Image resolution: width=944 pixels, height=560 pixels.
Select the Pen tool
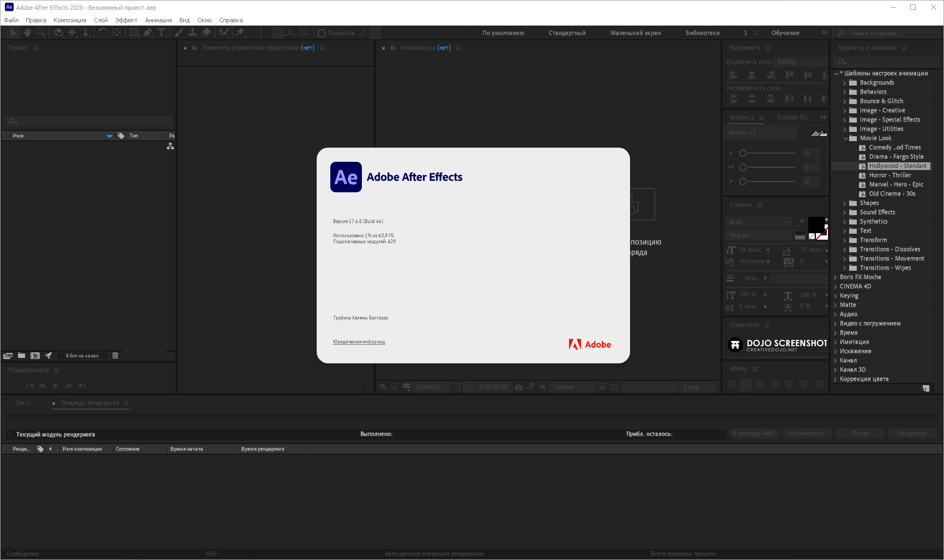coord(147,32)
